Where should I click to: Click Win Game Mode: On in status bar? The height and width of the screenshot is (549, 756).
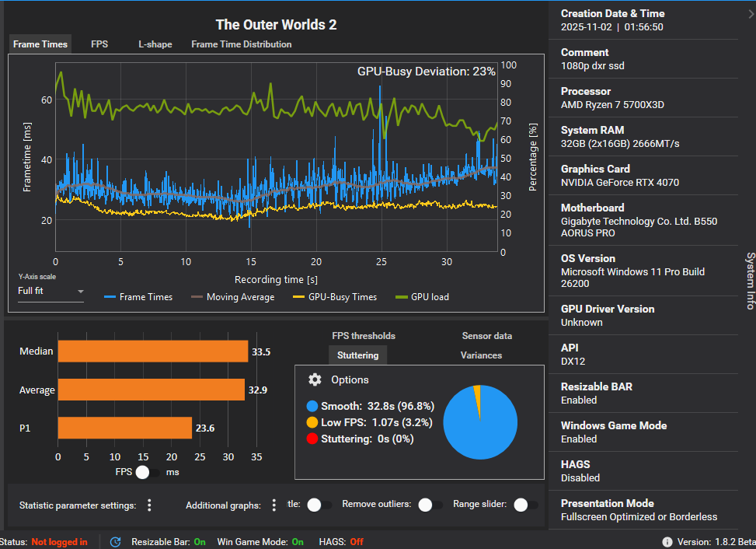[260, 542]
